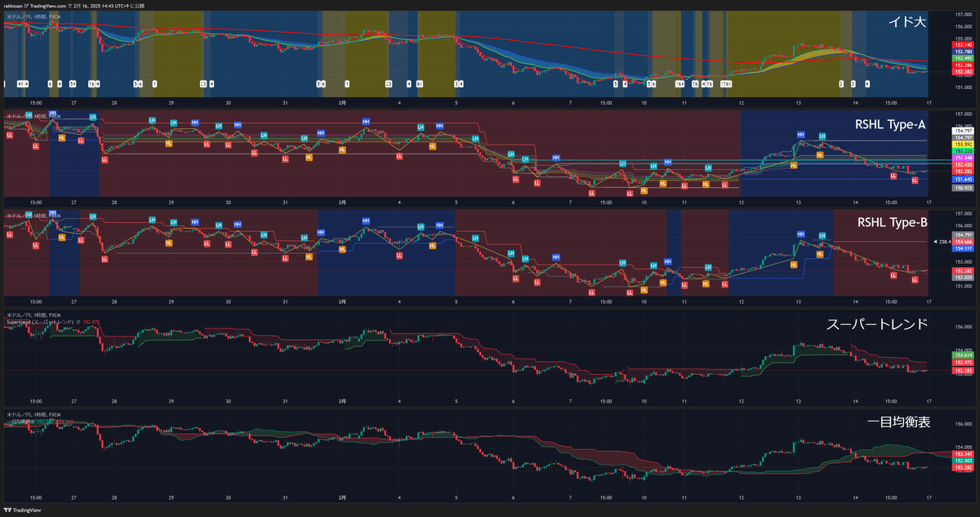Click the 152.503 green Ichimoku price label
Viewport: 980px width, 517px height.
[x=963, y=461]
